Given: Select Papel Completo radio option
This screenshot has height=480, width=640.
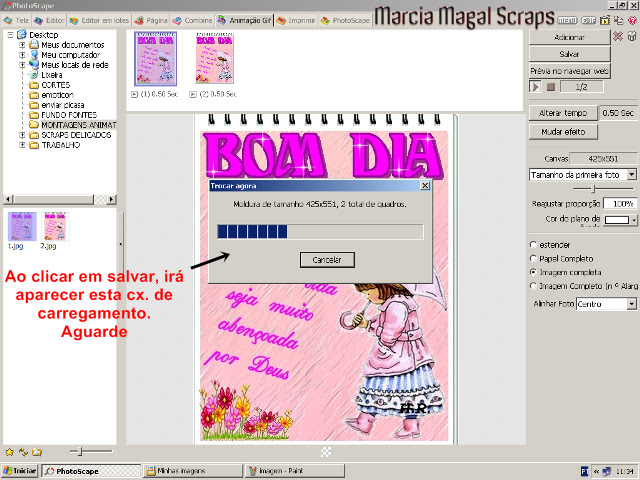Looking at the screenshot, I should pos(533,259).
